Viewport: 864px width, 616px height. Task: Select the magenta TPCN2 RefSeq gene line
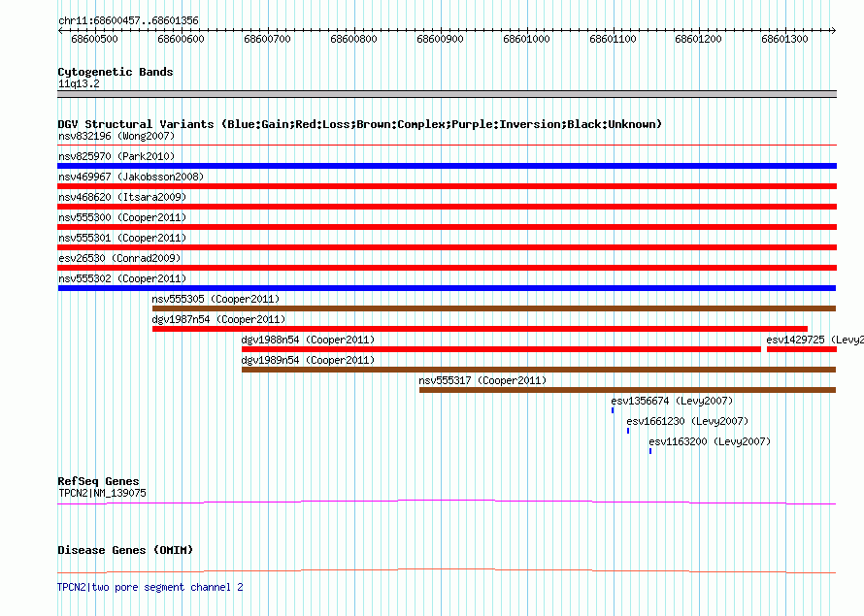point(447,503)
